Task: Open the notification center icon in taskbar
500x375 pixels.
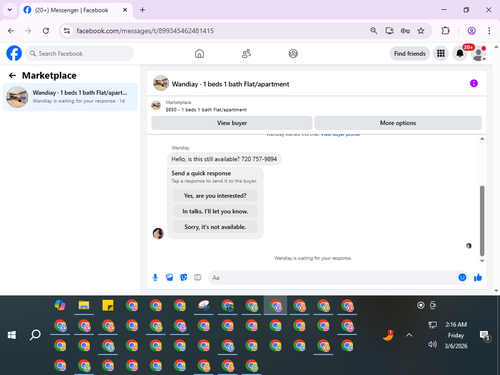Action: pyautogui.click(x=484, y=335)
